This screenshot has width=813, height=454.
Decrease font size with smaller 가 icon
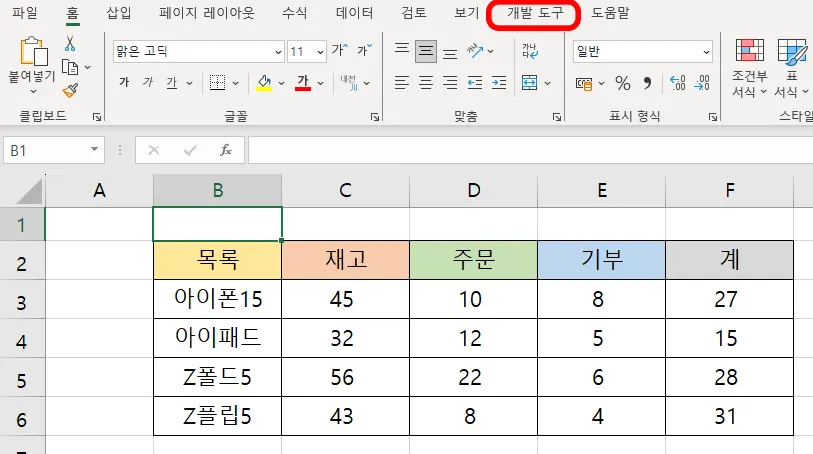[365, 50]
